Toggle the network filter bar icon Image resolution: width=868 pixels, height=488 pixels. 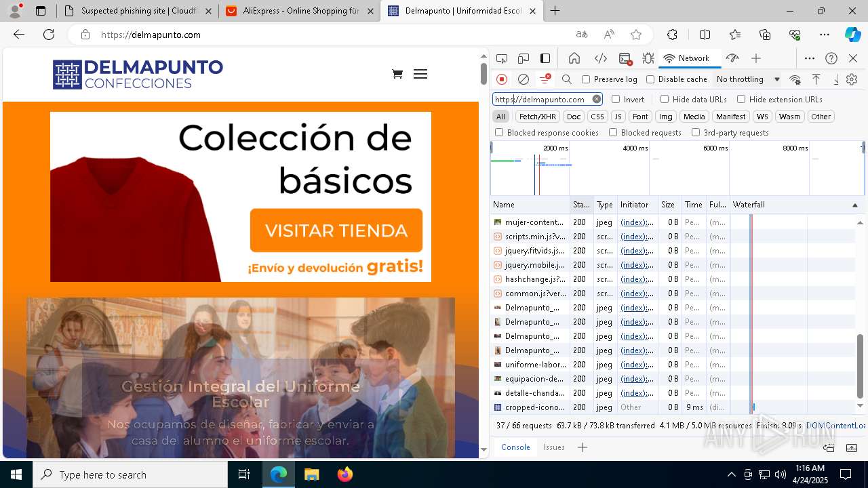(545, 79)
